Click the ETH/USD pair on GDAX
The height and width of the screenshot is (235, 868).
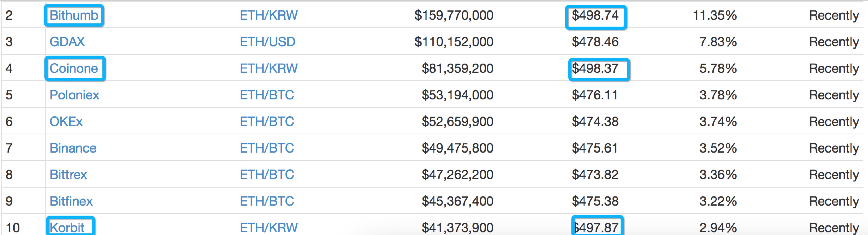click(268, 42)
